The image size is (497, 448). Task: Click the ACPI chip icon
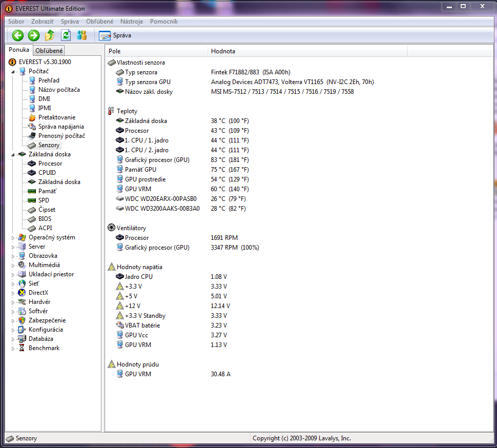click(32, 228)
